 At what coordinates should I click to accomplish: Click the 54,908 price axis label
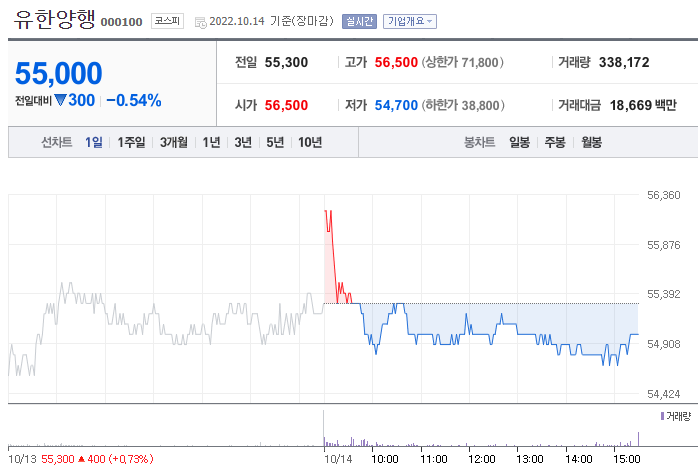(x=664, y=344)
